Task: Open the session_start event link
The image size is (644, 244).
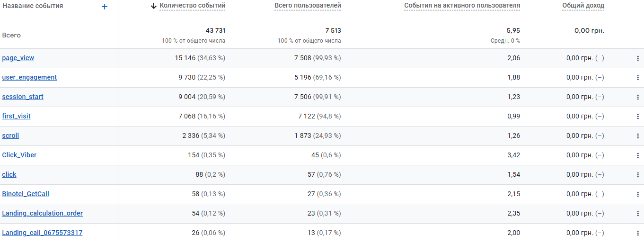Action: click(x=23, y=97)
